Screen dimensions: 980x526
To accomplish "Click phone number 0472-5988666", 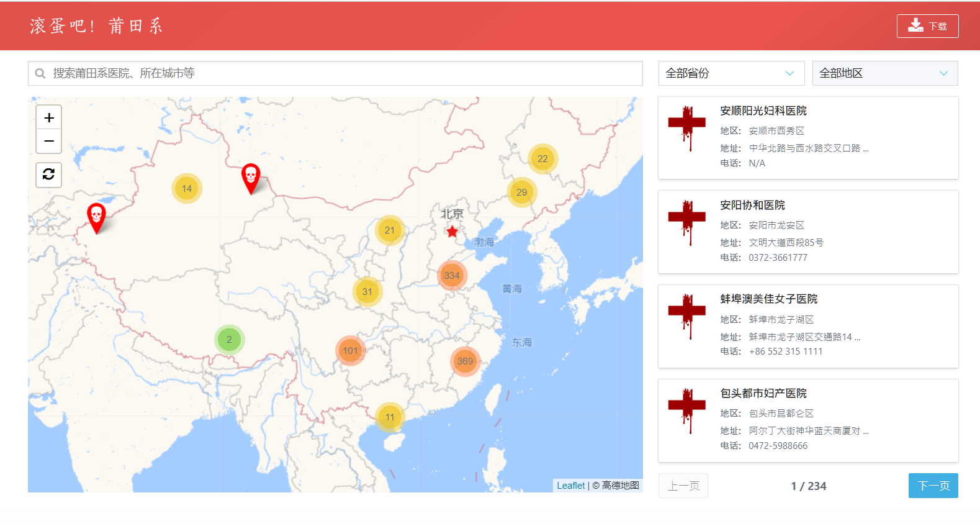I will [x=778, y=446].
